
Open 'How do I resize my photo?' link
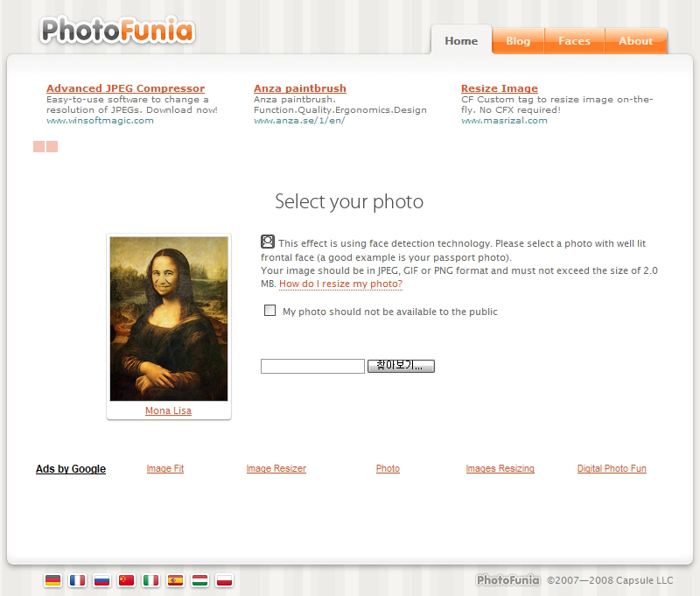340,284
